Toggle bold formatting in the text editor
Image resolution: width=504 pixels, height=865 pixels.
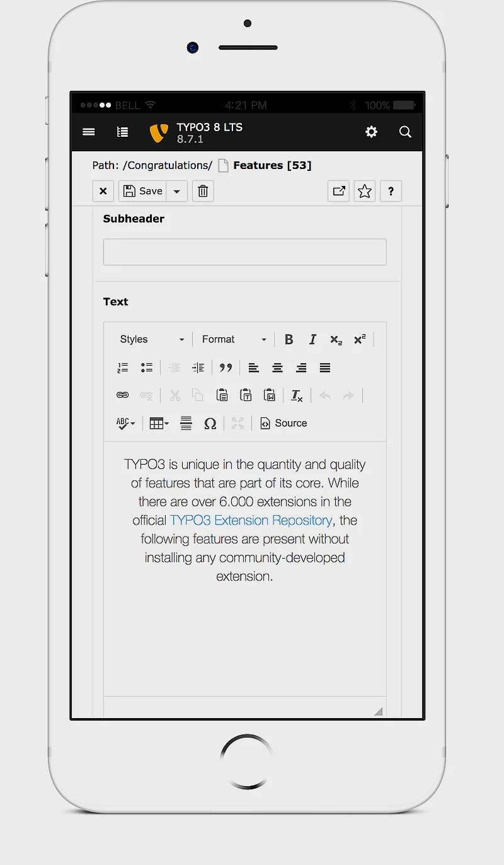[x=289, y=339]
